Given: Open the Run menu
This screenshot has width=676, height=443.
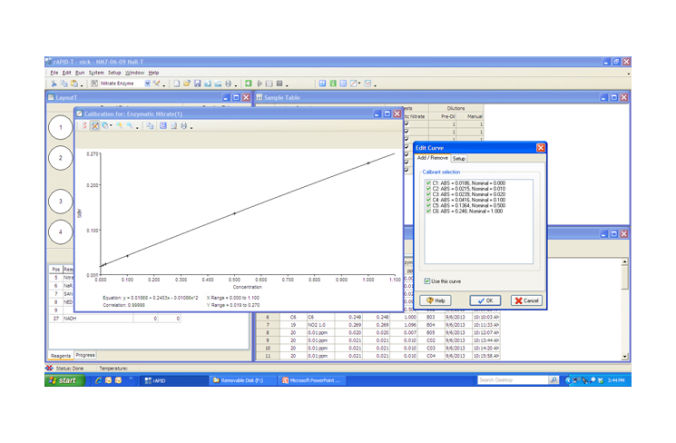Looking at the screenshot, I should pyautogui.click(x=79, y=72).
